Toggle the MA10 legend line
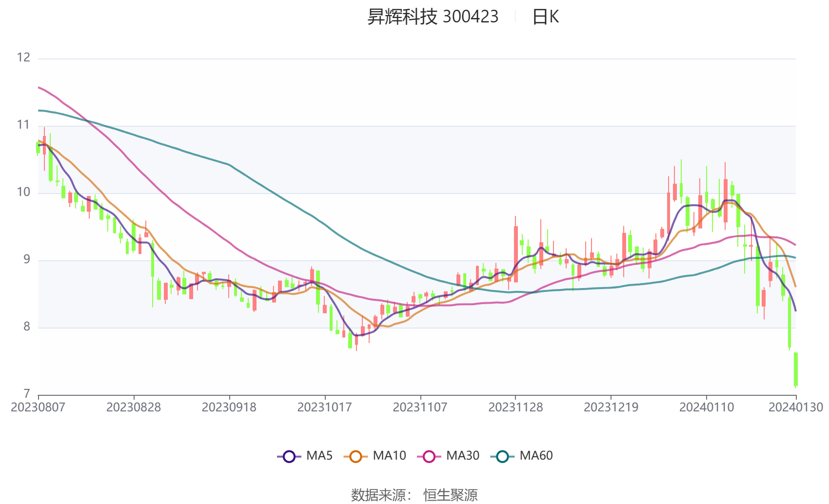This screenshot has width=829, height=504. click(x=375, y=456)
